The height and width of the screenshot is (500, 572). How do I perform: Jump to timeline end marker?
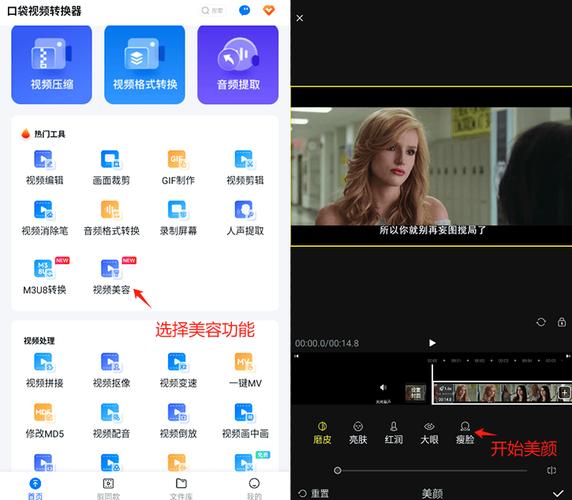point(568,356)
